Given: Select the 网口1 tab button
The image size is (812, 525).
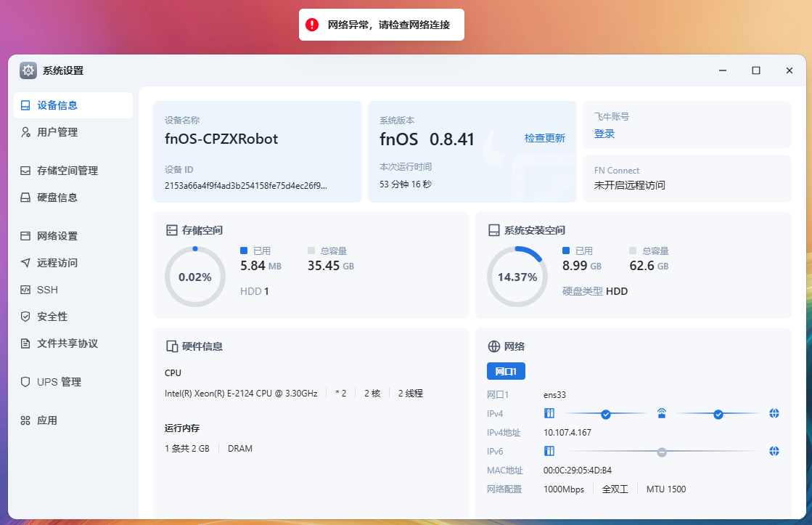Looking at the screenshot, I should point(506,371).
